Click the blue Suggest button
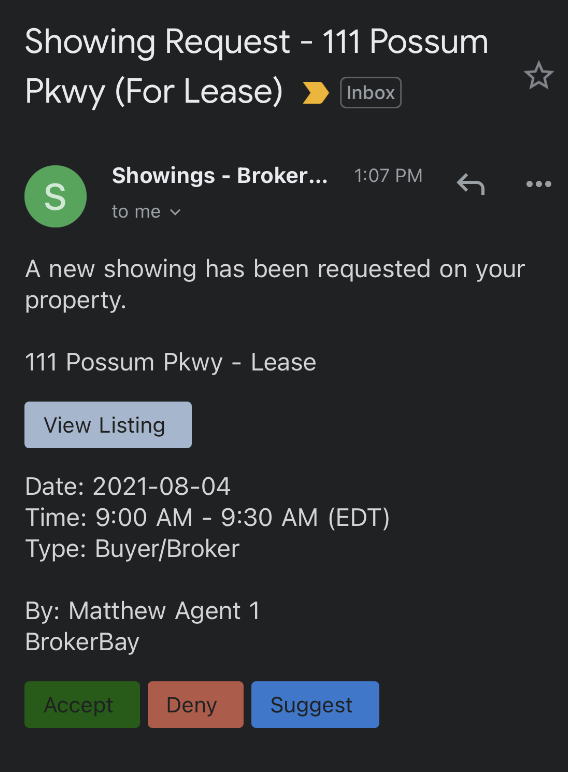 coord(315,704)
